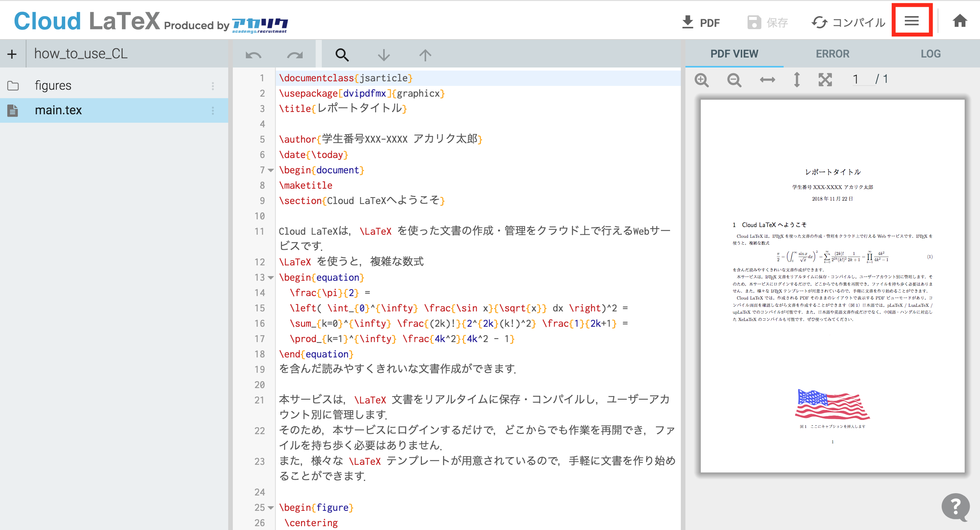Add a new file with the plus icon
This screenshot has height=530, width=980.
click(x=12, y=54)
